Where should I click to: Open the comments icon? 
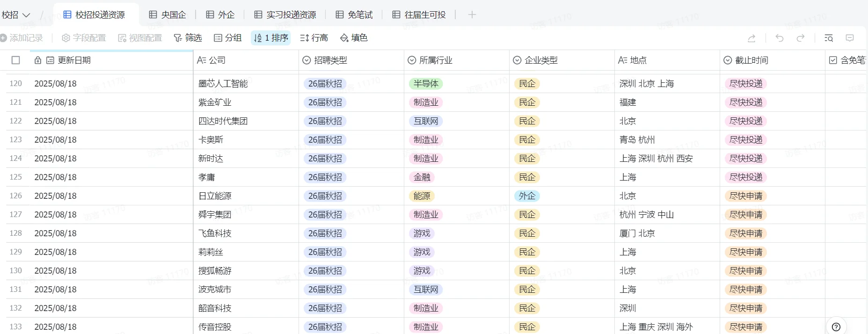tap(850, 38)
